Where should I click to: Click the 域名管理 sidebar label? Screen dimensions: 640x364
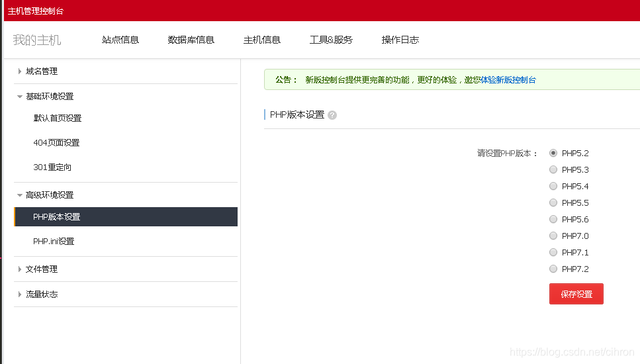coord(42,71)
